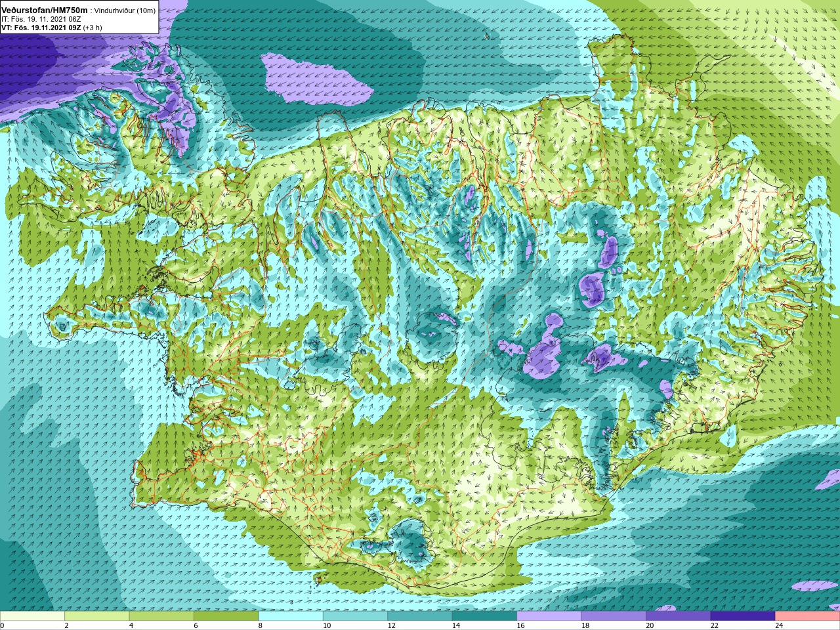840x630 pixels.
Task: Click the "VT: Fös. 19.11.2021 09Z" line
Action: (x=41, y=28)
